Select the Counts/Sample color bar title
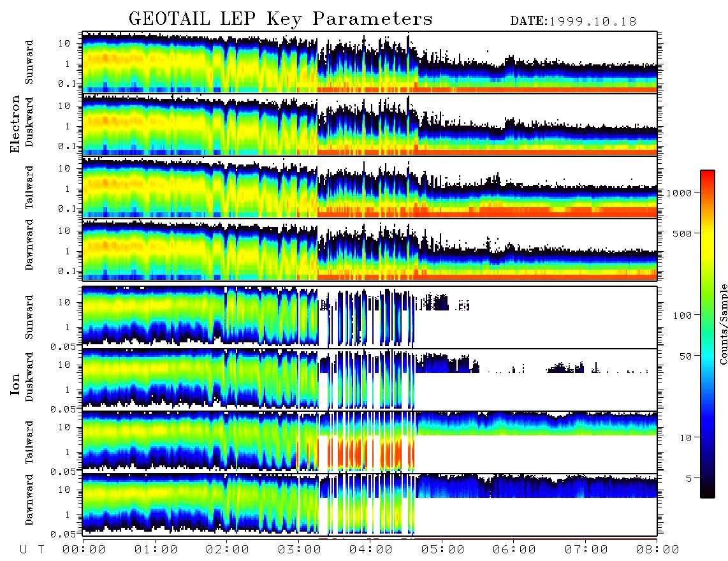This screenshot has height=561, width=728. 723,324
